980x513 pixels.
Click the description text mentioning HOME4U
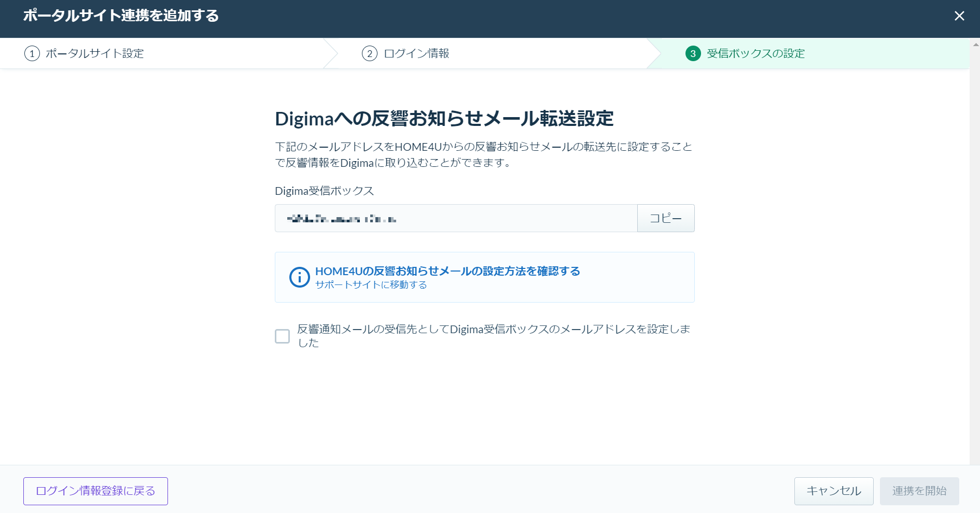click(x=483, y=154)
